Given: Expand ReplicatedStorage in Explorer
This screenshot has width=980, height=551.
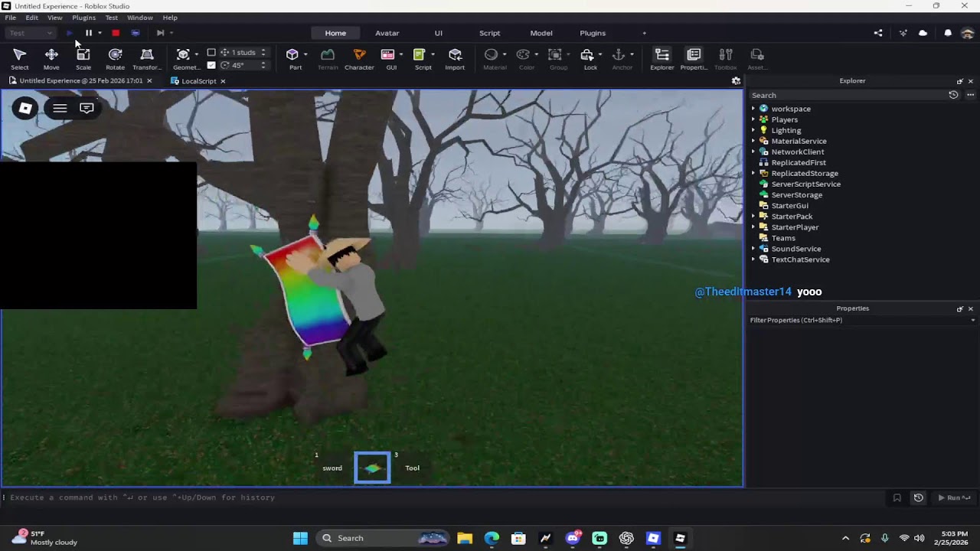Looking at the screenshot, I should tap(753, 173).
